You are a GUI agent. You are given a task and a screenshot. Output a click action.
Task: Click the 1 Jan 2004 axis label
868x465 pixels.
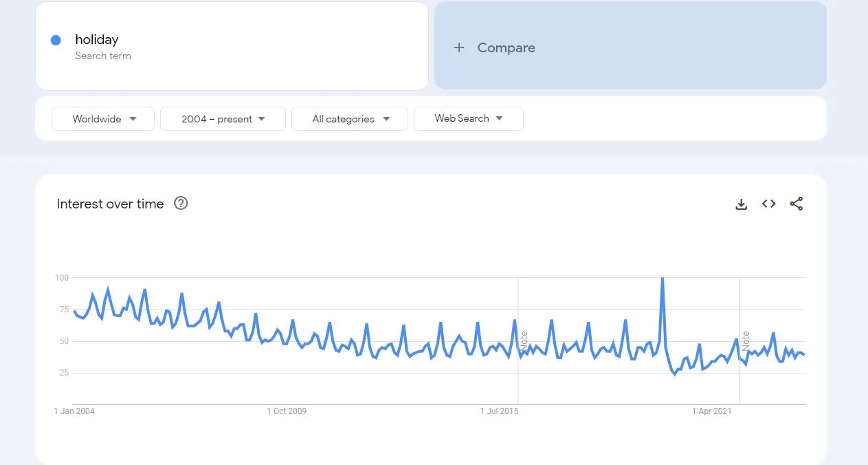74,411
